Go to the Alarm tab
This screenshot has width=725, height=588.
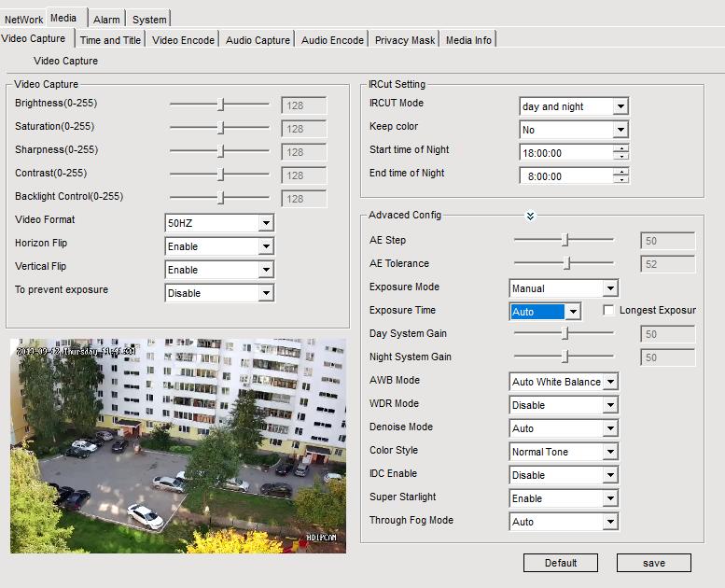click(106, 20)
